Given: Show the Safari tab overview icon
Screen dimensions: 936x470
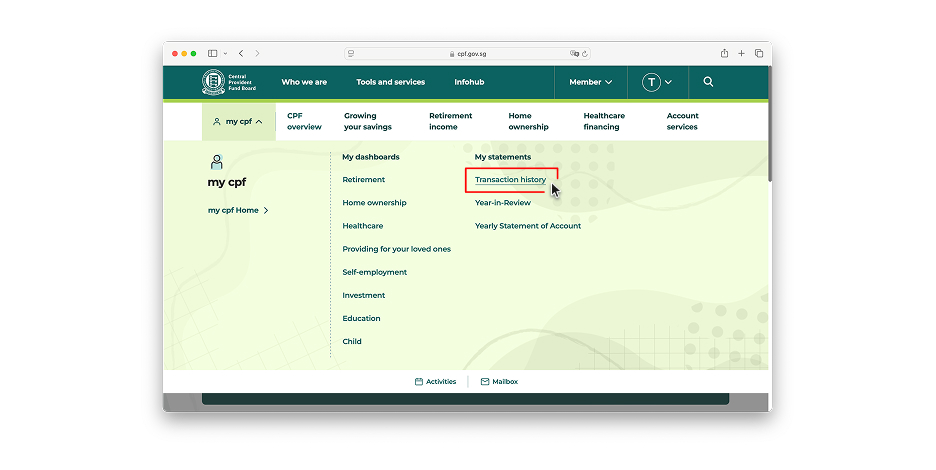Looking at the screenshot, I should pyautogui.click(x=759, y=53).
